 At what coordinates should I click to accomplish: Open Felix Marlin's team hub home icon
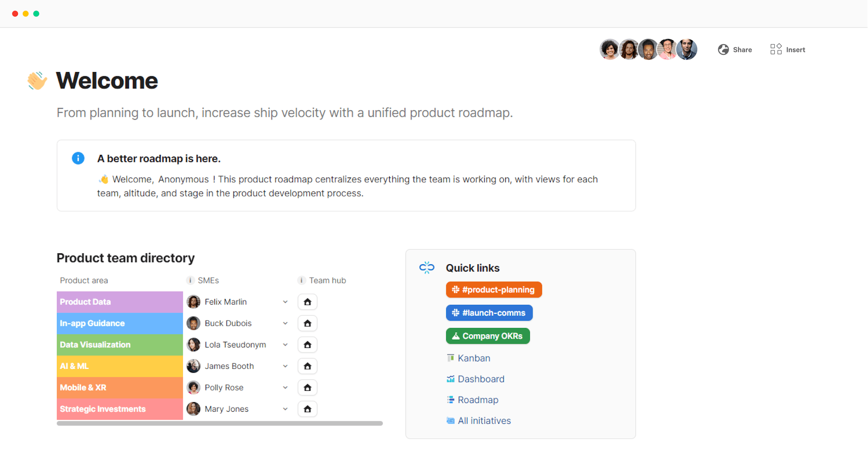click(x=307, y=302)
